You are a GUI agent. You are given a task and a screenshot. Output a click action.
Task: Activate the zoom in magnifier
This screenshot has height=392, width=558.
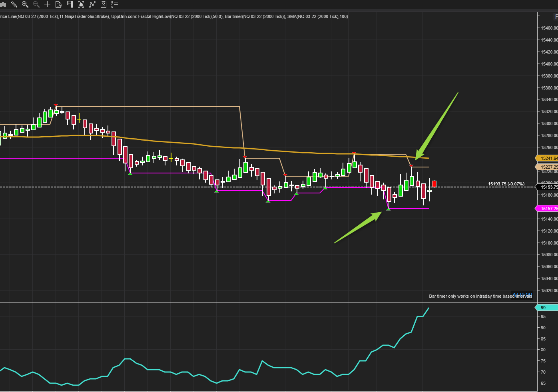[25, 4]
